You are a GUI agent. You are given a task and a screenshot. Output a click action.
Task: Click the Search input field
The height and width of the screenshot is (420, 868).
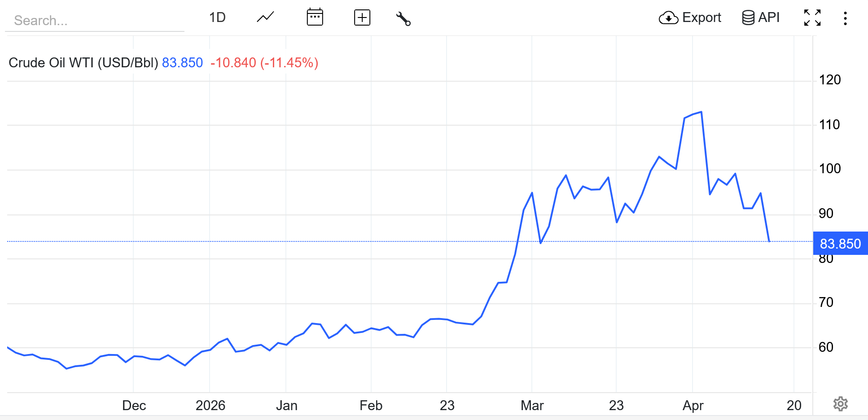(95, 20)
